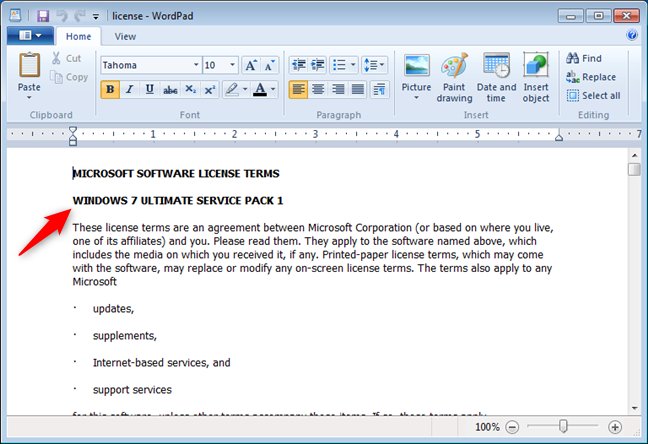
Task: Align text right
Action: pos(338,89)
